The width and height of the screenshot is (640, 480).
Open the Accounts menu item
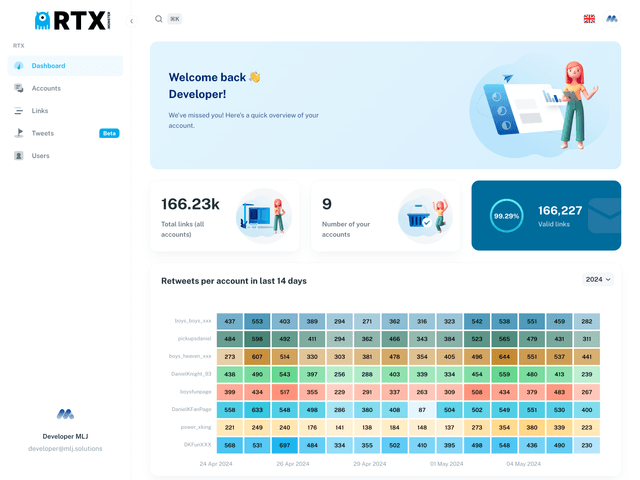tap(46, 88)
